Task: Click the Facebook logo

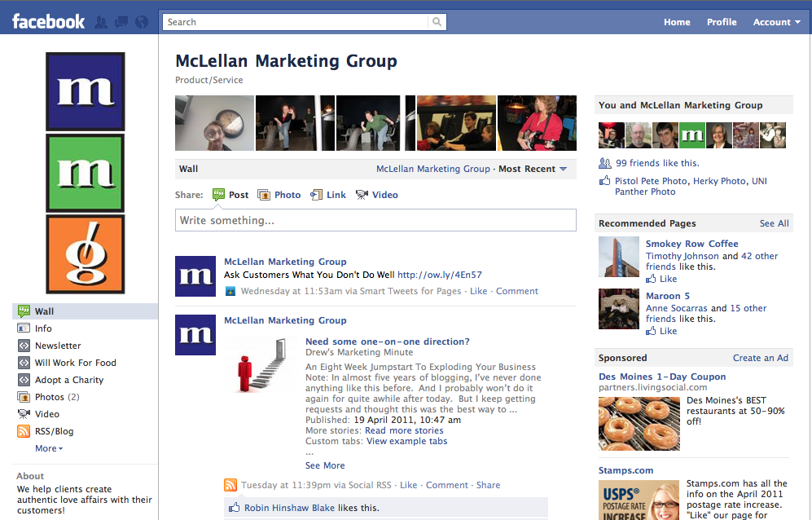Action: (48, 22)
